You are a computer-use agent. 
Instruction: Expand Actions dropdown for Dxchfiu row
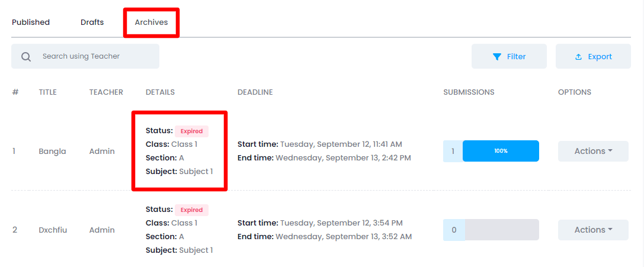click(x=593, y=230)
